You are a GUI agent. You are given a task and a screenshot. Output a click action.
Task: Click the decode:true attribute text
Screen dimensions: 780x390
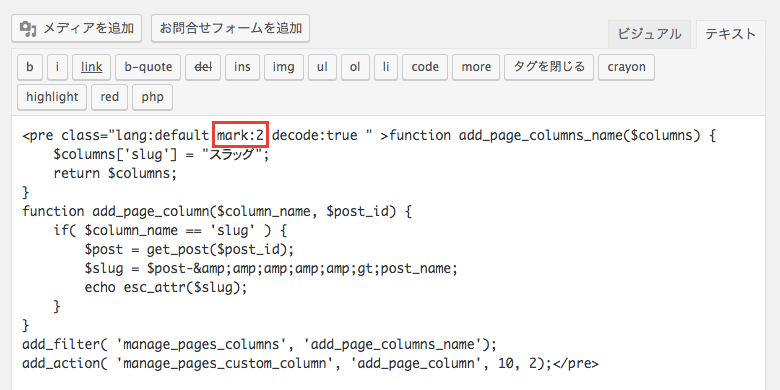point(315,135)
